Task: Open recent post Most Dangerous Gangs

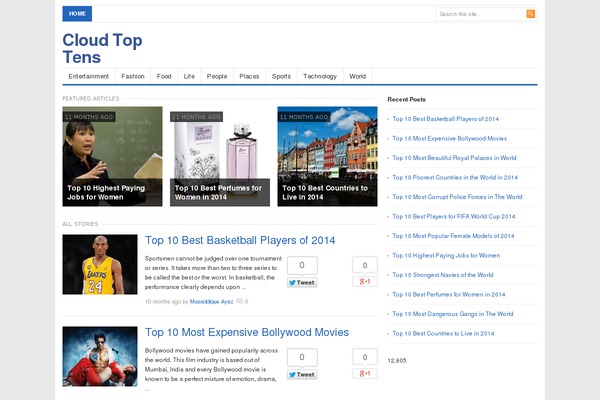Action: pos(453,314)
